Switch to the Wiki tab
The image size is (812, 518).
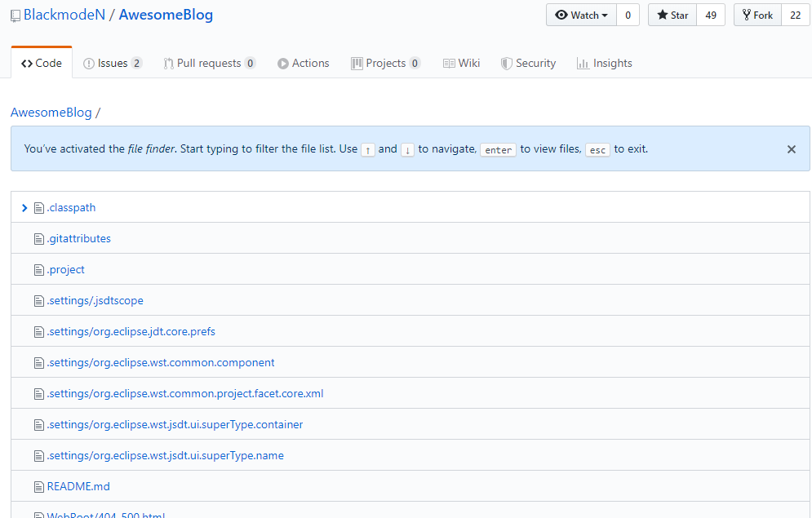(x=461, y=63)
